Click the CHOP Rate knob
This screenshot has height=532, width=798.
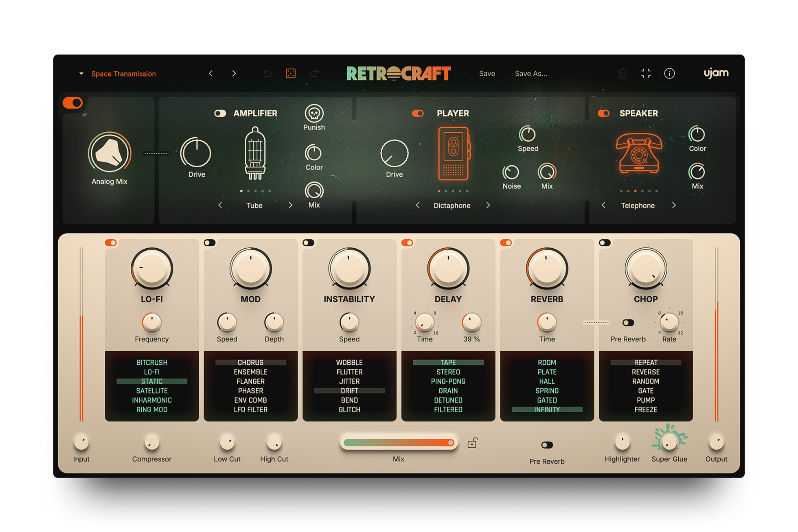pos(669,323)
